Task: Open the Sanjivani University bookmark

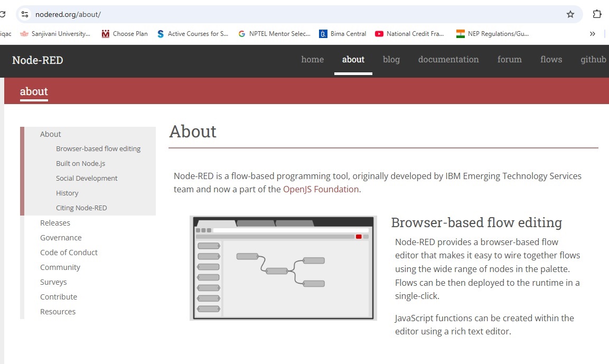Action: pyautogui.click(x=55, y=34)
